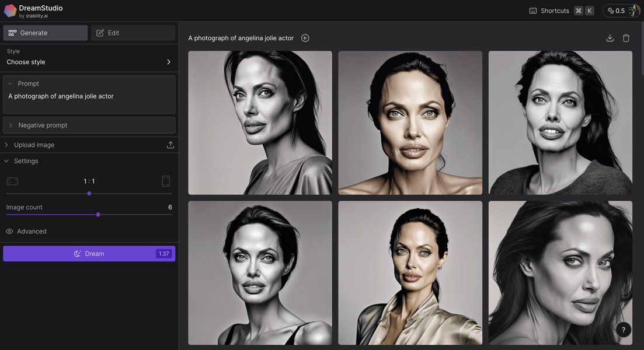Collapse the Prompt section chevron
Screen dimensions: 644x350
[x=11, y=83]
